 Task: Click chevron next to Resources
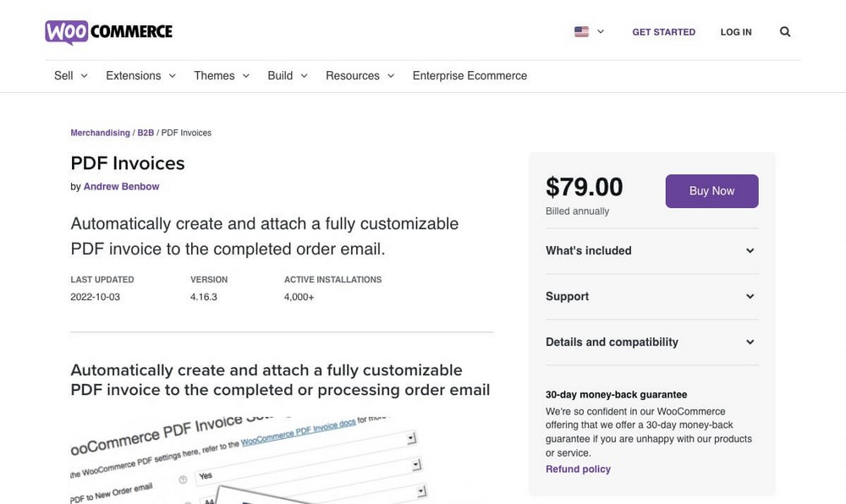[x=391, y=76]
